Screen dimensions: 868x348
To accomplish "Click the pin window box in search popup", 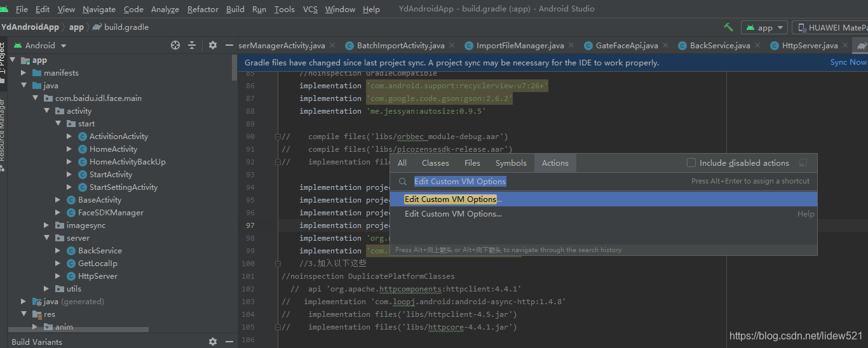I will (x=803, y=163).
